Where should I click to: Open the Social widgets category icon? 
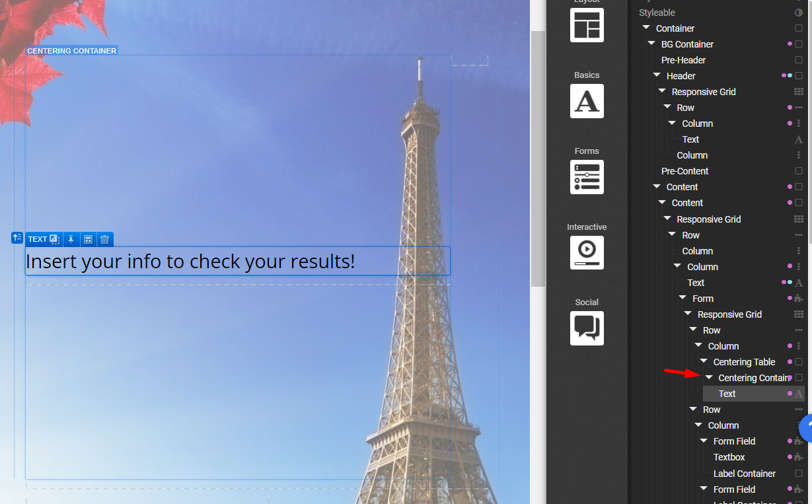click(x=587, y=328)
